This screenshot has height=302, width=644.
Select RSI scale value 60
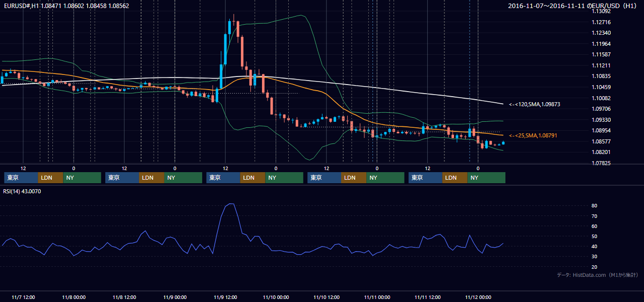tap(595, 226)
